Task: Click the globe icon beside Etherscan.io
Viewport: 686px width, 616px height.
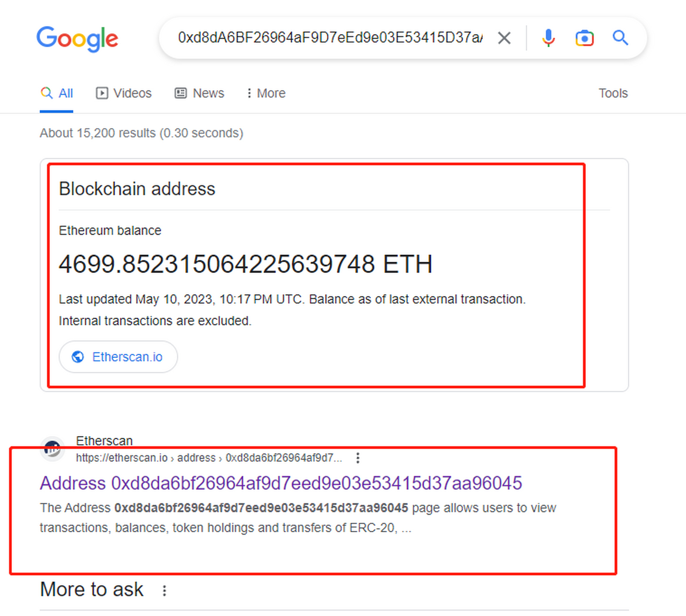Action: click(x=78, y=357)
